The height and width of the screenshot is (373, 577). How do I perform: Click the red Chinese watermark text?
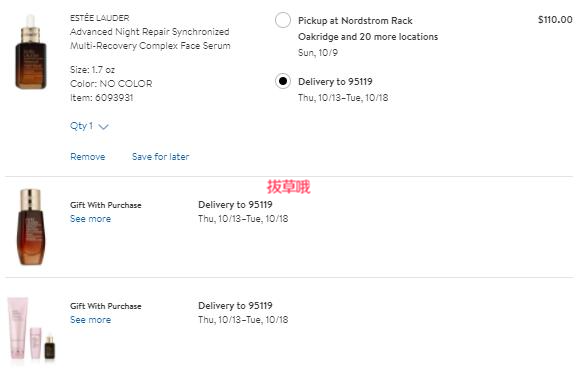tap(288, 187)
